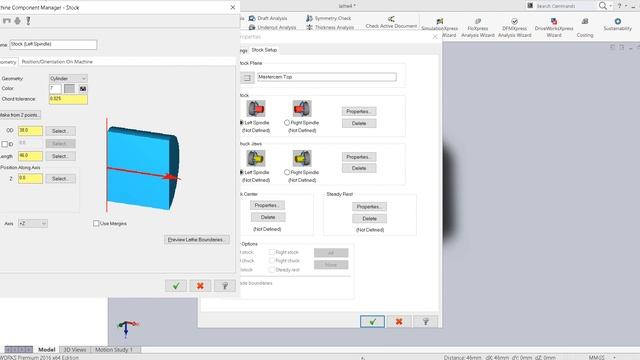Launch DFMXpress Analysis Wizard
Viewport: 640px width, 360px height.
pyautogui.click(x=514, y=28)
